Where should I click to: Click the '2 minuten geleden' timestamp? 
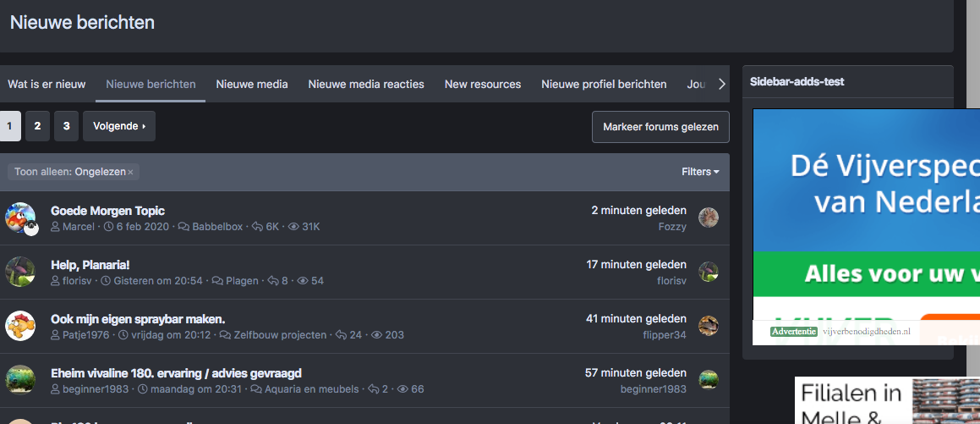[638, 210]
